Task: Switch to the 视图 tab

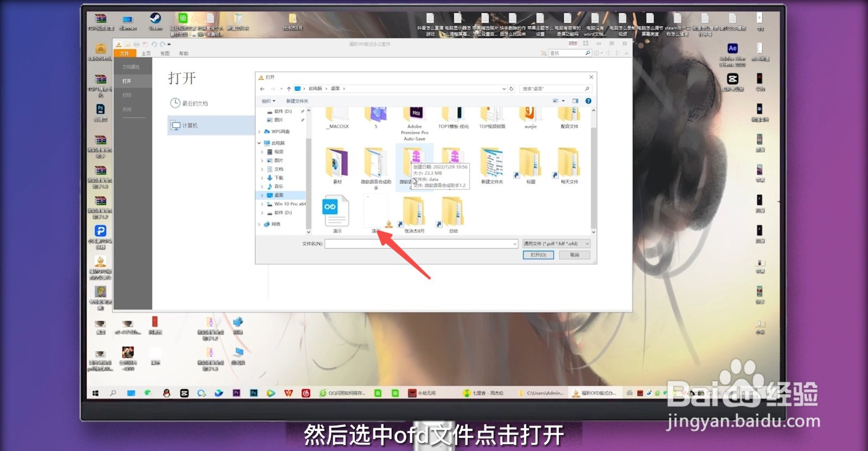Action: (x=165, y=53)
